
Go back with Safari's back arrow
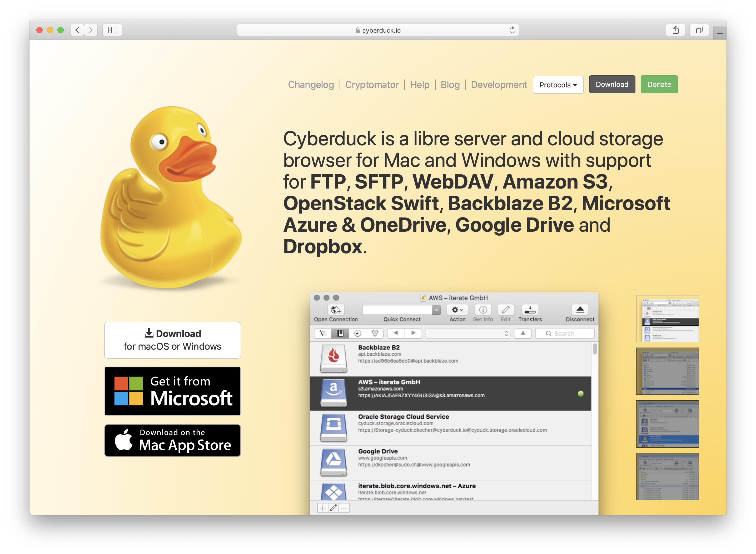click(77, 30)
